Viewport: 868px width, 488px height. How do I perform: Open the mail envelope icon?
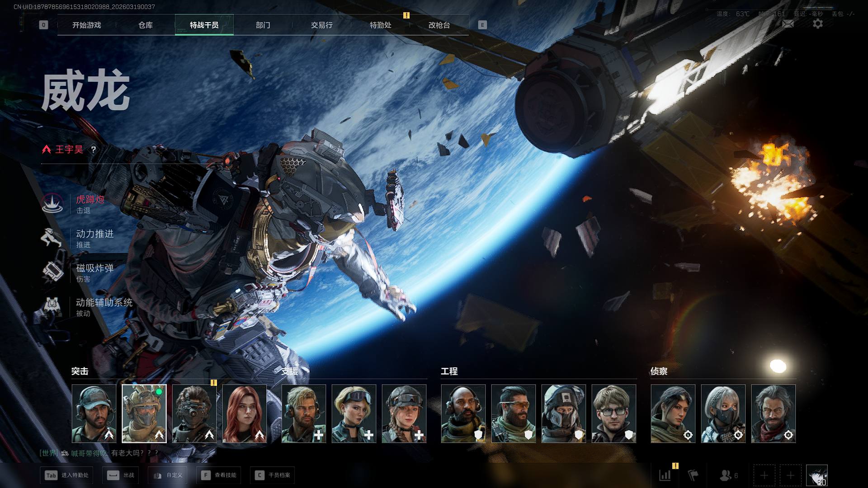(788, 24)
